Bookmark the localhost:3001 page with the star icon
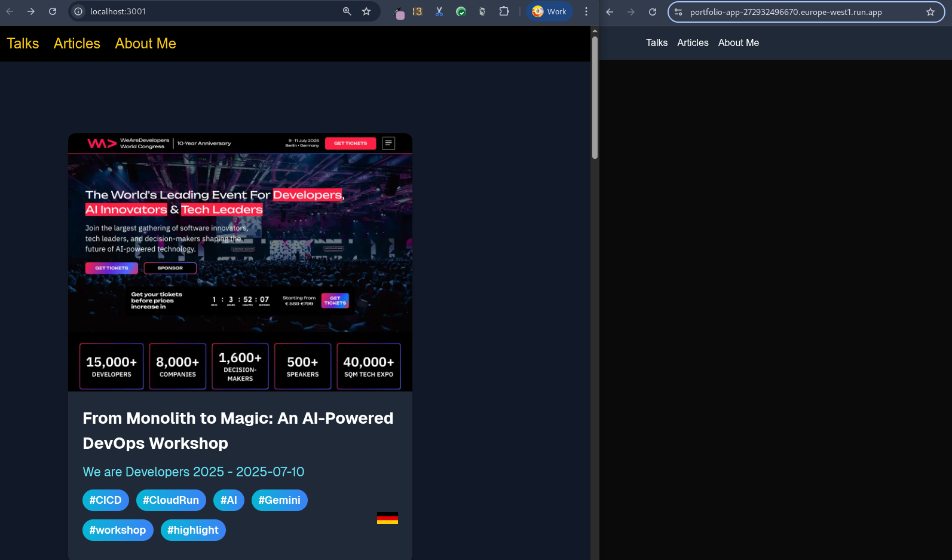The height and width of the screenshot is (560, 952). point(366,11)
